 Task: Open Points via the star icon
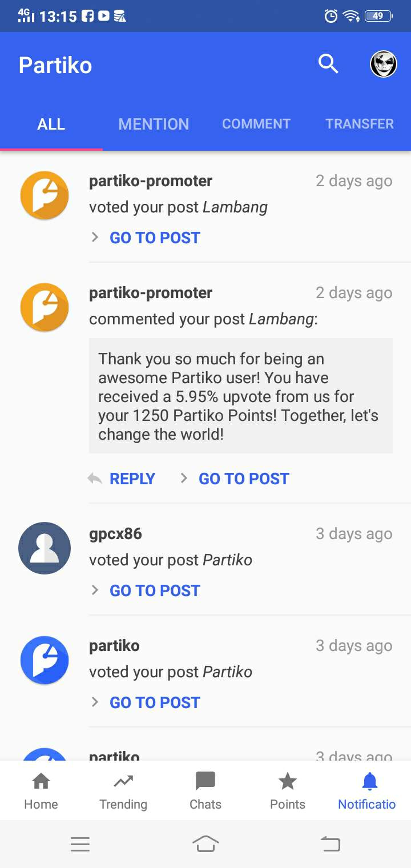coord(288,781)
